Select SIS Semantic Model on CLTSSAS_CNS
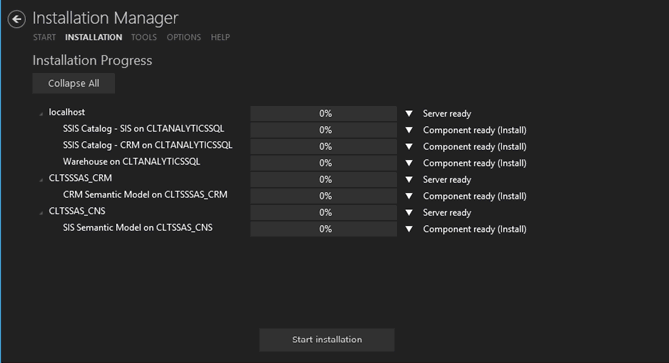This screenshot has height=363, width=669. 137,228
